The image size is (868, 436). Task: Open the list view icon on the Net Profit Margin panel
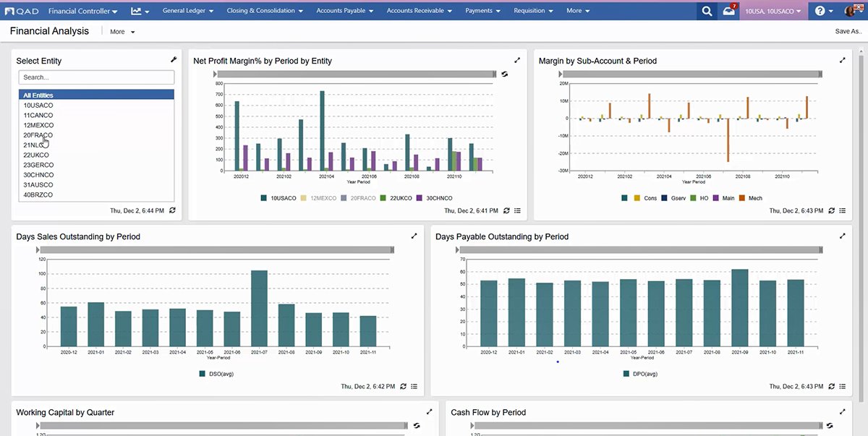519,210
